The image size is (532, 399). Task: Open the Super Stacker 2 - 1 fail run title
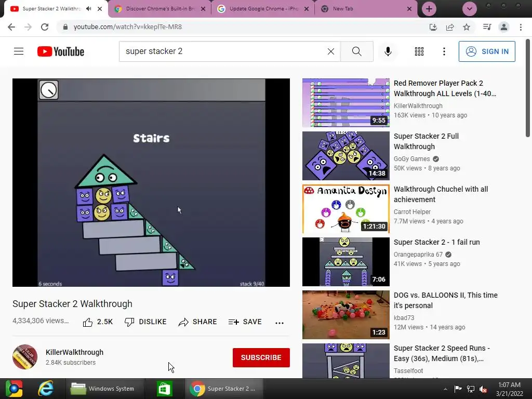tap(436, 242)
